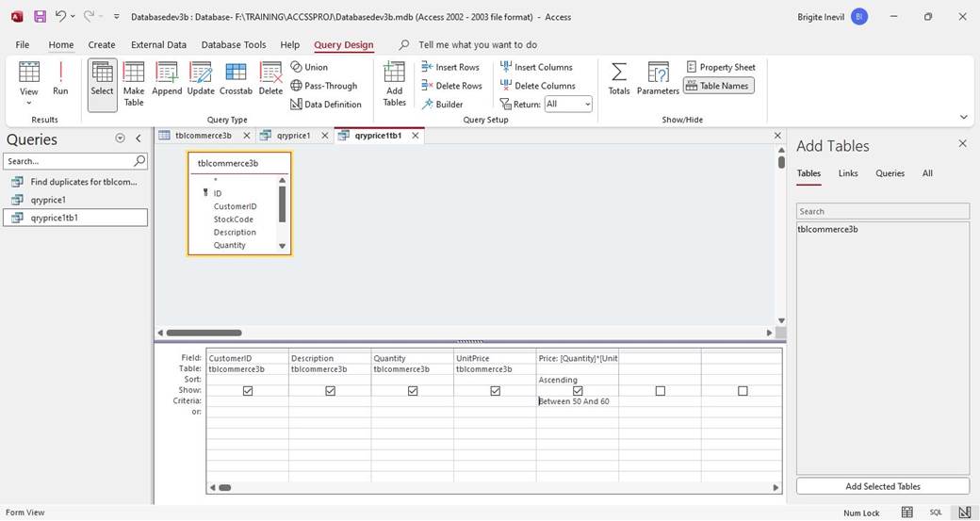Click the horizontal scrollbar in table pane

204,333
